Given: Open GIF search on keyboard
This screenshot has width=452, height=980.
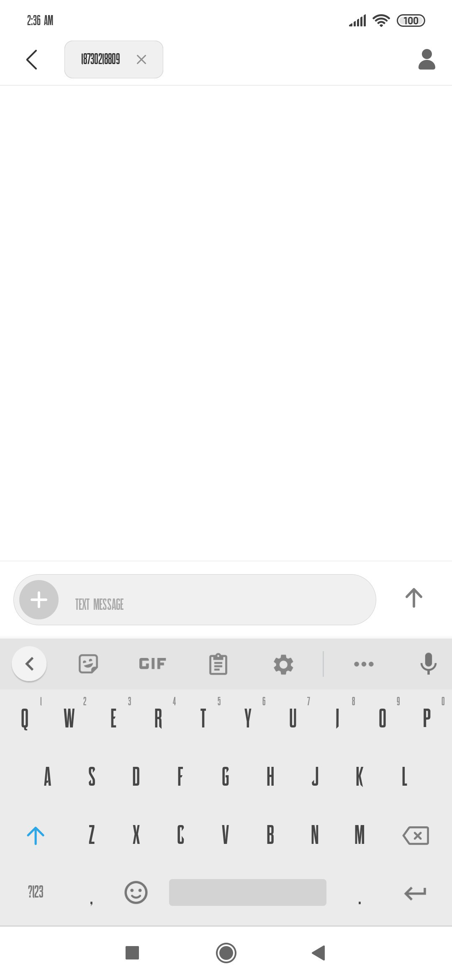Looking at the screenshot, I should click(153, 664).
